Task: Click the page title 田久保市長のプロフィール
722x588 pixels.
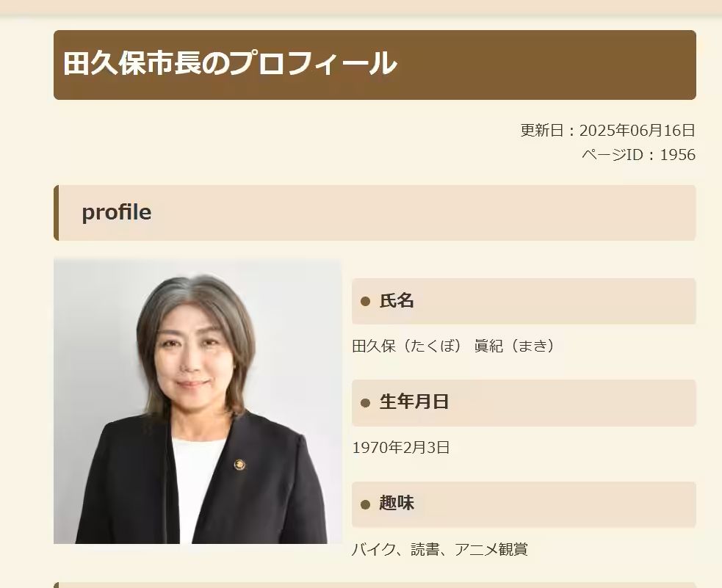Action: [x=229, y=63]
